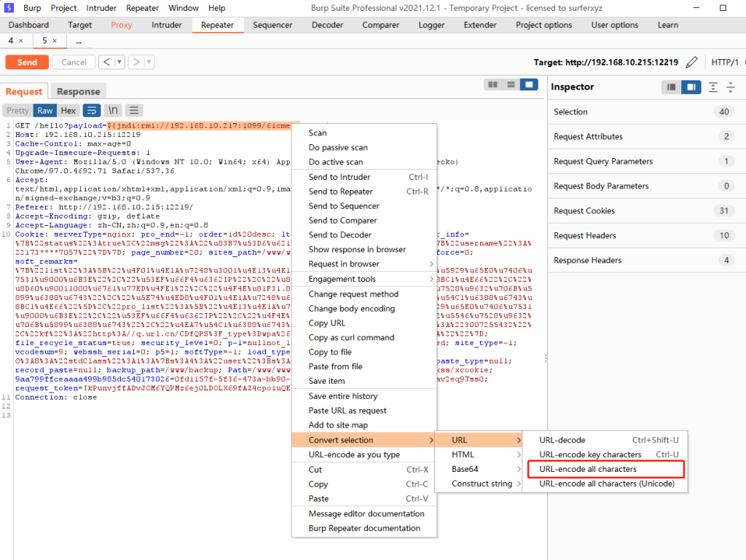Viewport: 746px width, 560px height.
Task: Open the editor hamburger options menu
Action: (134, 111)
